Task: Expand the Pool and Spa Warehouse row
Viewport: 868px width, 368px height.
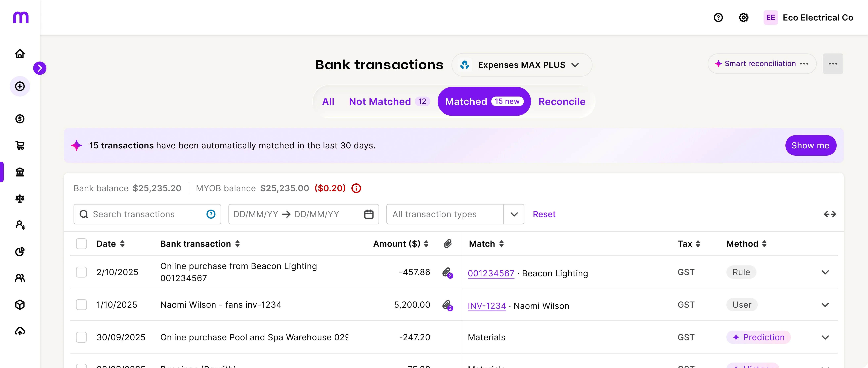Action: tap(825, 337)
